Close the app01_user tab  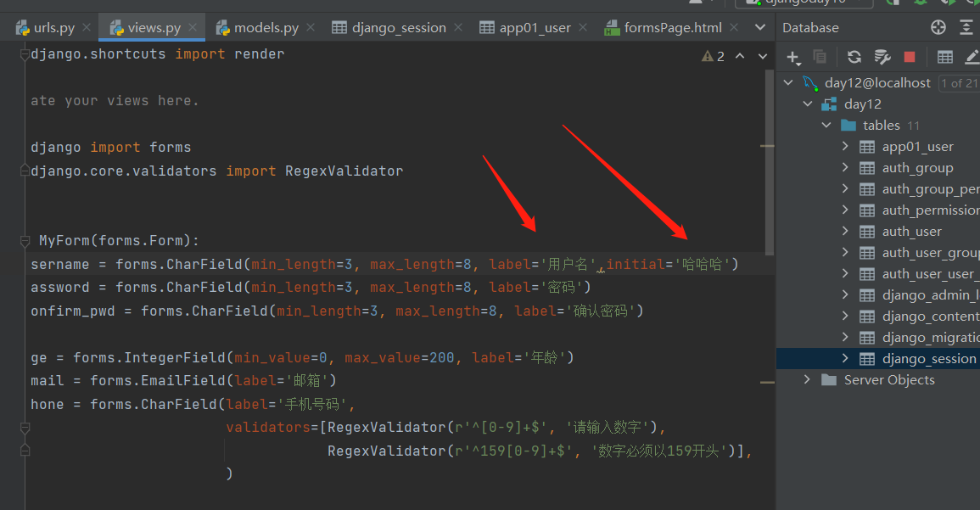(x=583, y=27)
